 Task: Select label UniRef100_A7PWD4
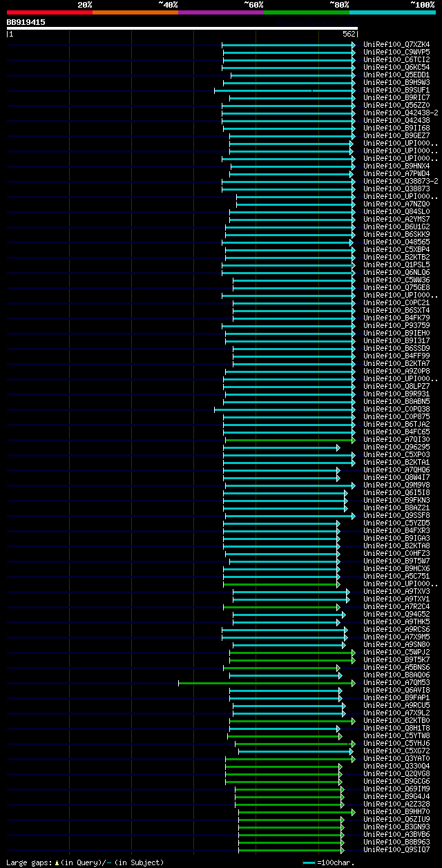(x=396, y=173)
